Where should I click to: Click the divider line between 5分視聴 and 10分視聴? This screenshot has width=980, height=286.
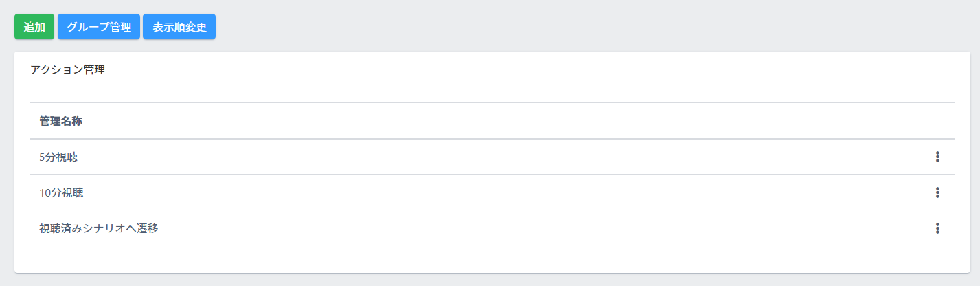481,175
